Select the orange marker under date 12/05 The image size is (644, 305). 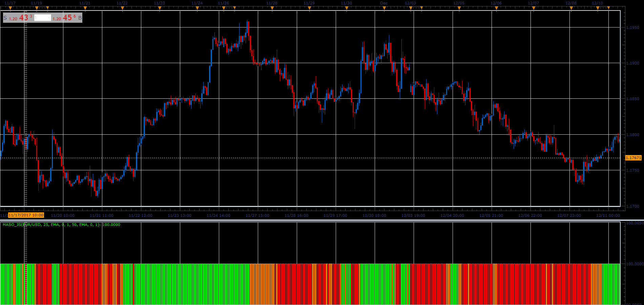pos(459,8)
